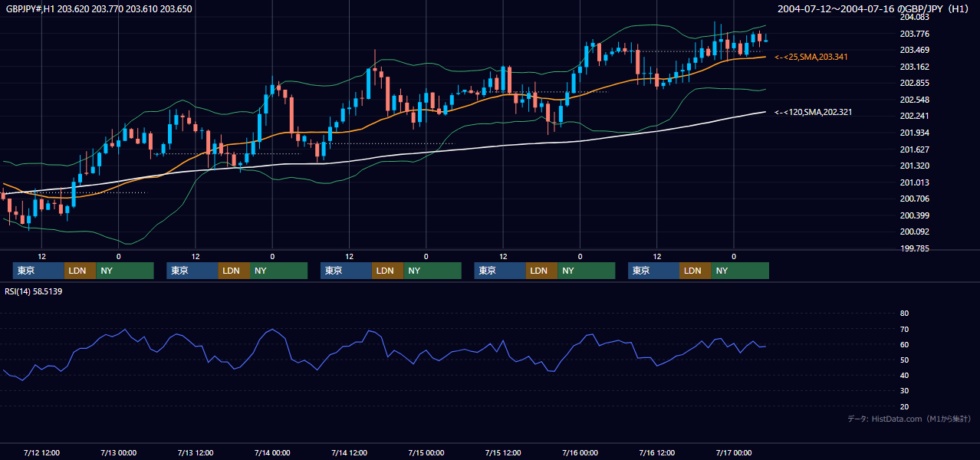980x460 pixels.
Task: Click the 202.241 price axis label
Action: tap(915, 116)
